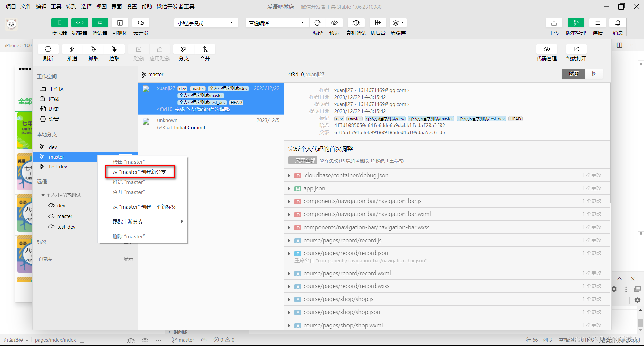Collapse the 个人小程序测试 remote tree

coord(43,195)
